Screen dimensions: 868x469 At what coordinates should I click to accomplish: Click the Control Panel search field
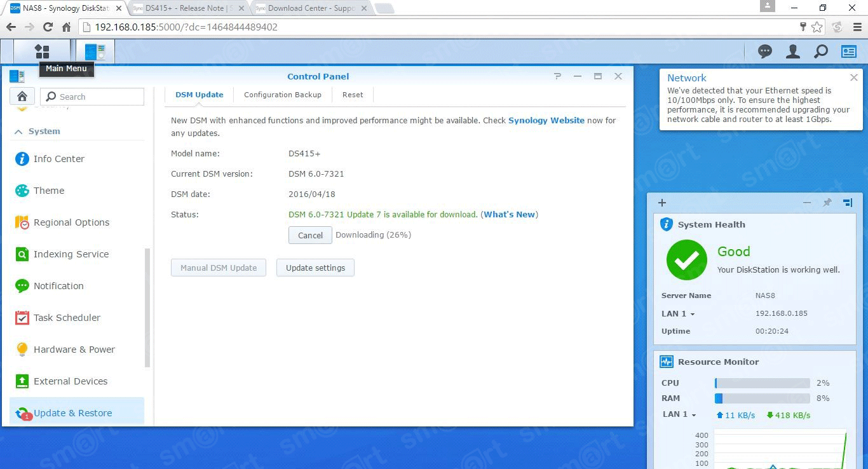92,97
